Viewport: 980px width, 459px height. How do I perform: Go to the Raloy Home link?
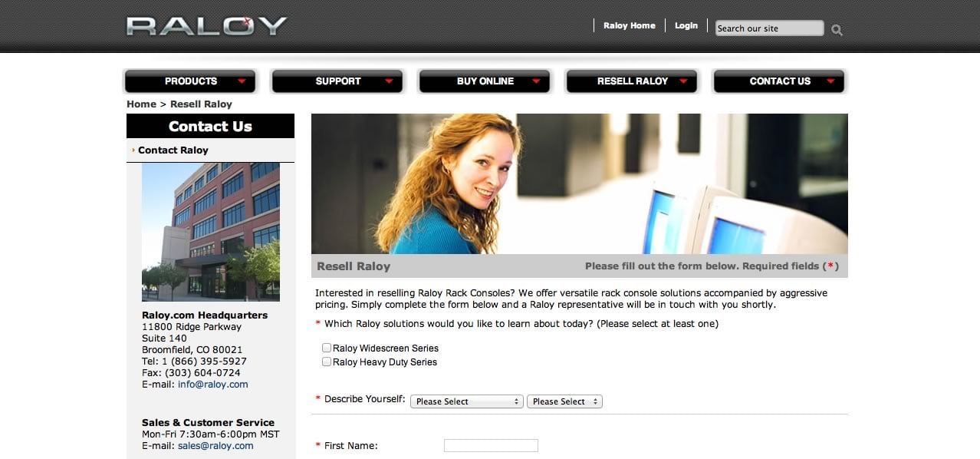click(630, 25)
